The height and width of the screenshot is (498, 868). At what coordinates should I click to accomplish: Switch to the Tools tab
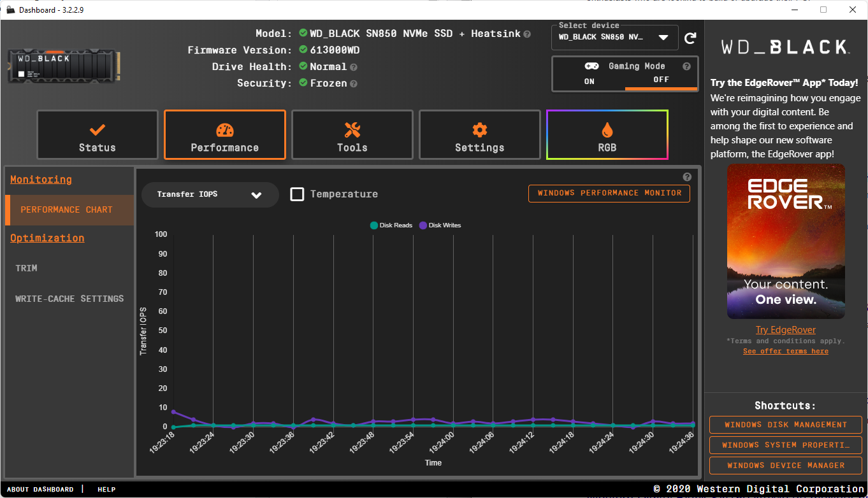point(352,135)
